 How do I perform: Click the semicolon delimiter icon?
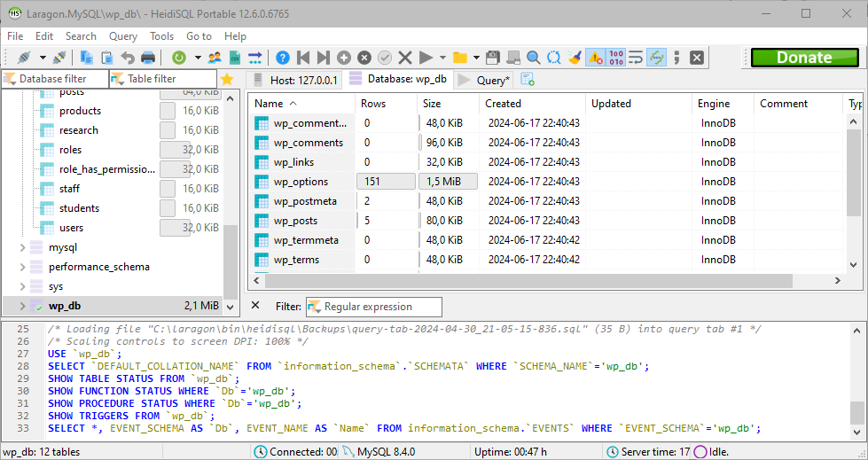676,58
